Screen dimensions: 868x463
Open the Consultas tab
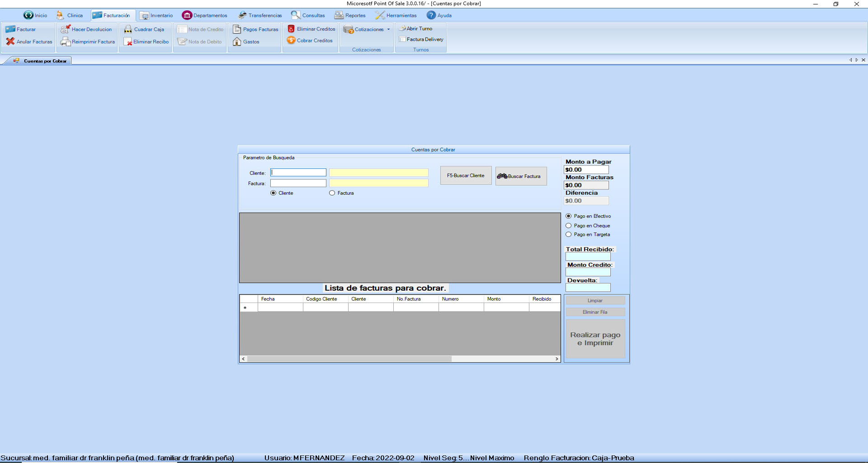pyautogui.click(x=308, y=15)
